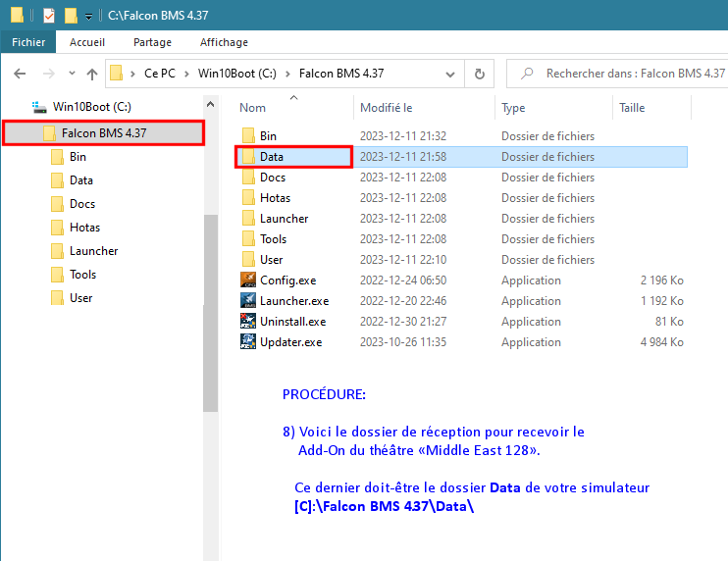
Task: Navigate back with the back arrow
Action: click(21, 74)
